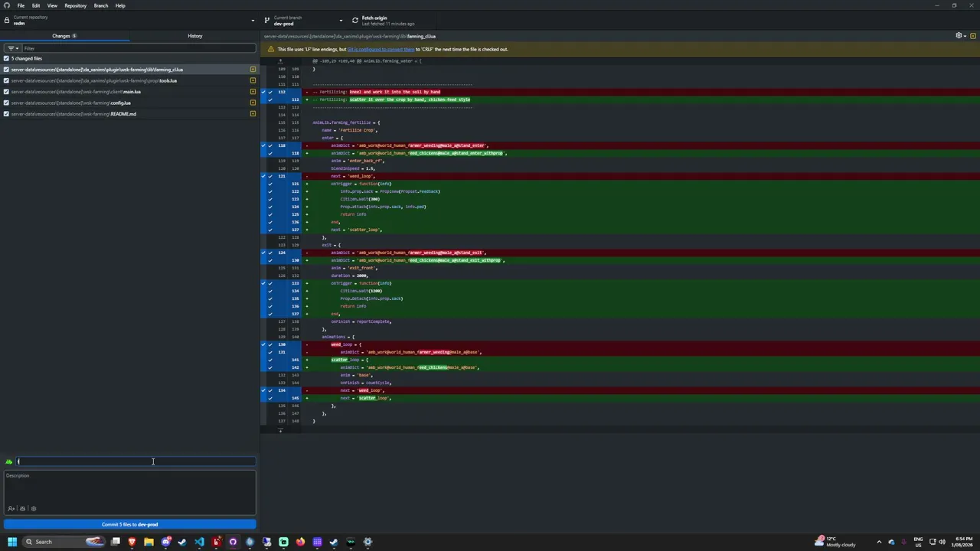Screen dimensions: 980x551
Task: Toggle inclusion of deleted line 112
Action: 269,92
